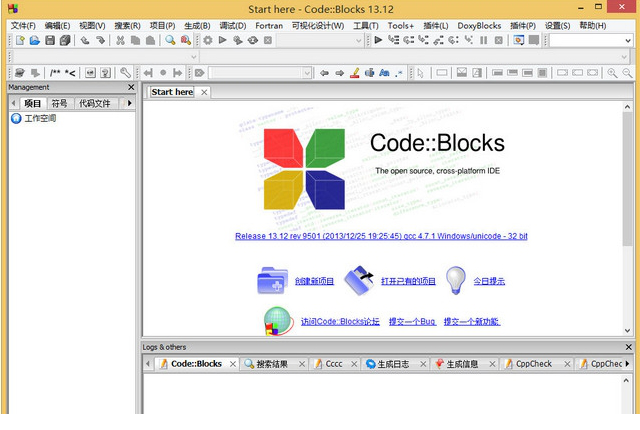The width and height of the screenshot is (640, 430).
Task: Undo the last action via toolbar
Action: (85, 40)
